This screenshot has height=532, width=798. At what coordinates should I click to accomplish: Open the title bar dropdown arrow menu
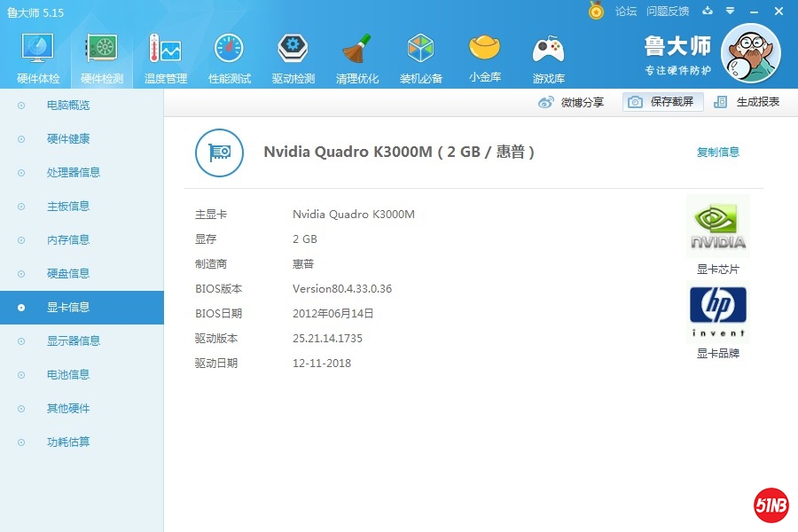pyautogui.click(x=730, y=12)
